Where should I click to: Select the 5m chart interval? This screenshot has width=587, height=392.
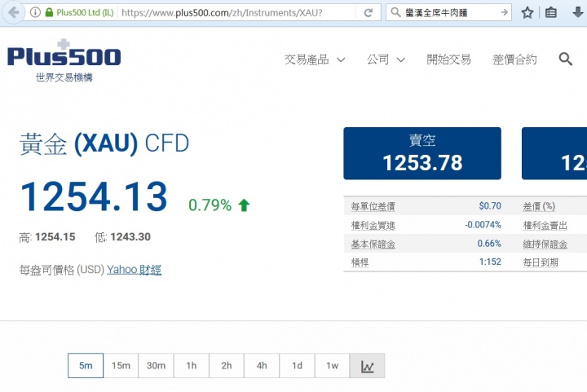(86, 365)
